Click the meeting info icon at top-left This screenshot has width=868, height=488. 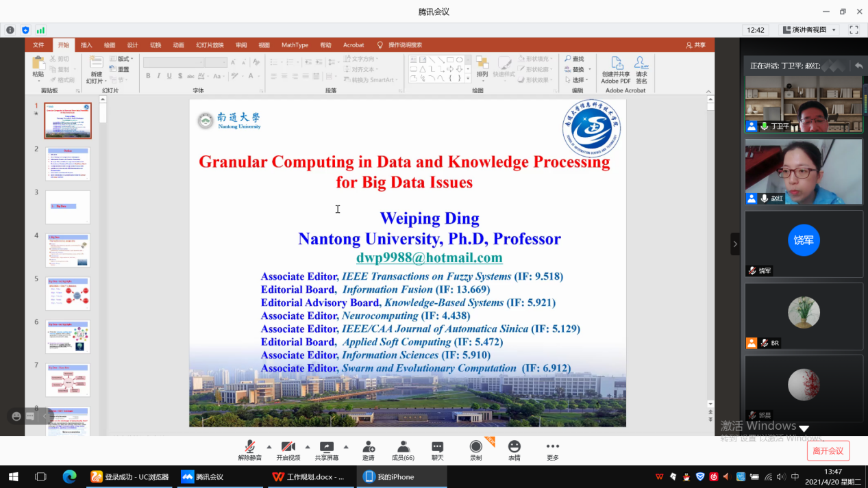tap(10, 30)
